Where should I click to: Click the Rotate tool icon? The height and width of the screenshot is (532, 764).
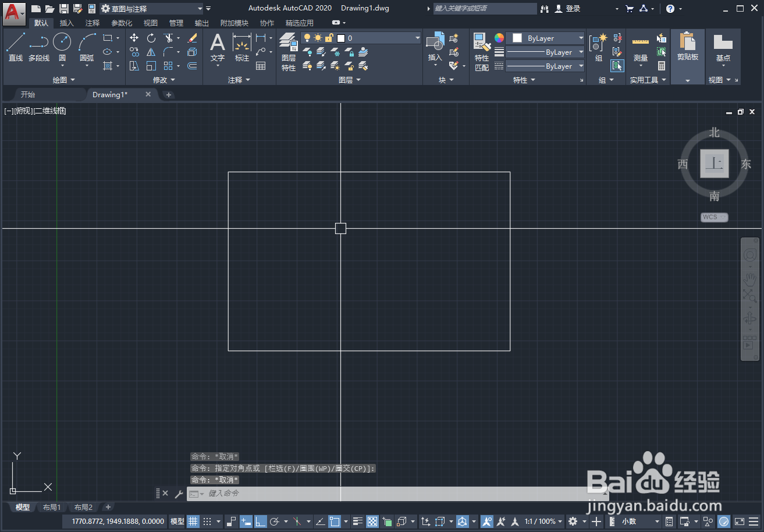click(151, 38)
